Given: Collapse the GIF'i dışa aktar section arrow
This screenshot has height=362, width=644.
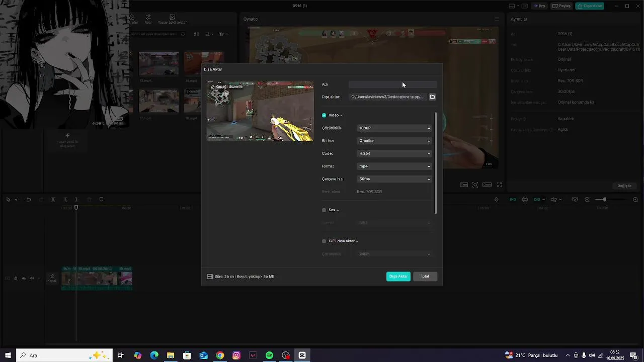Looking at the screenshot, I should click(357, 241).
